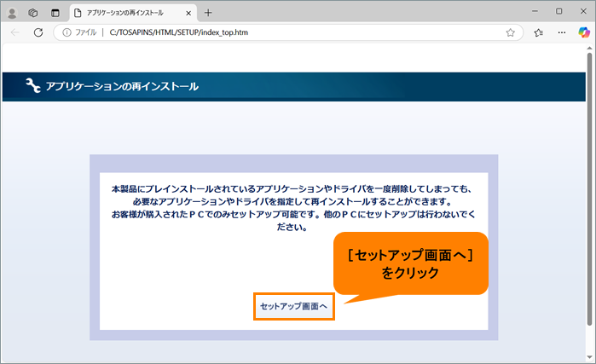This screenshot has width=596, height=364.
Task: Click text line starting お客様が購入されたPC
Action: [293, 215]
